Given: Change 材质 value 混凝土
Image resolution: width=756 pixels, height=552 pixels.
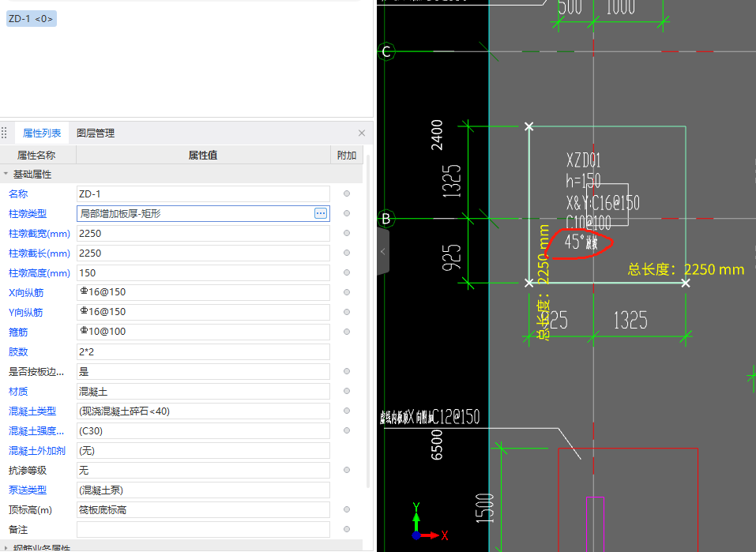Looking at the screenshot, I should pyautogui.click(x=203, y=392).
